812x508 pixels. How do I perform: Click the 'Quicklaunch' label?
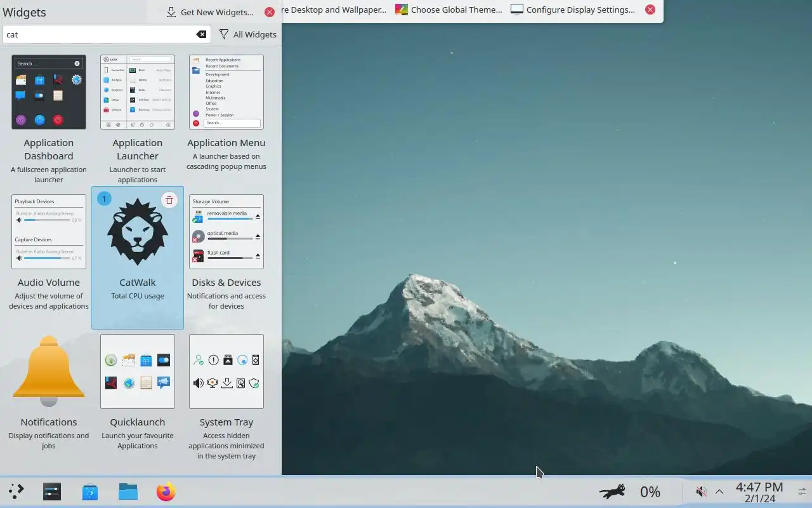138,422
